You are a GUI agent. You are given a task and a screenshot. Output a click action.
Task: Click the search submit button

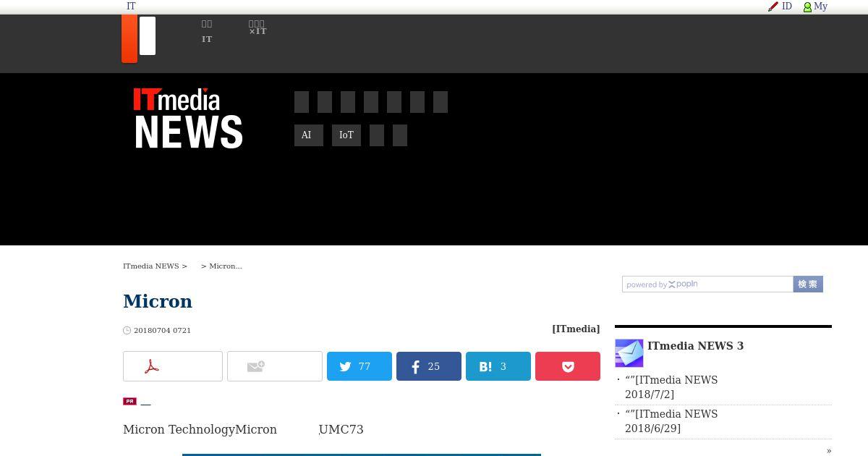click(x=808, y=284)
